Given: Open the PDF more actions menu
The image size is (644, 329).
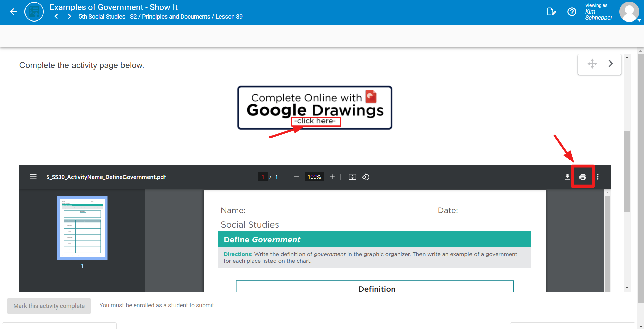Looking at the screenshot, I should [598, 177].
